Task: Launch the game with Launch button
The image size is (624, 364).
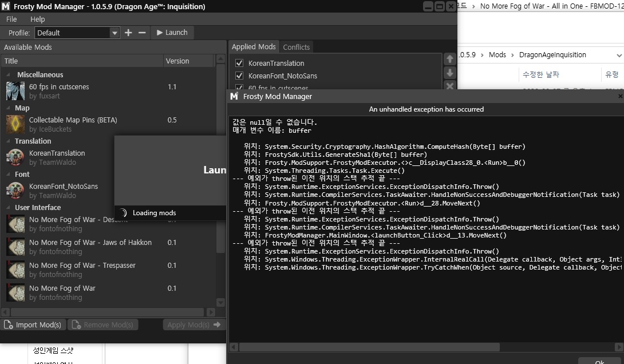Action: [x=172, y=33]
